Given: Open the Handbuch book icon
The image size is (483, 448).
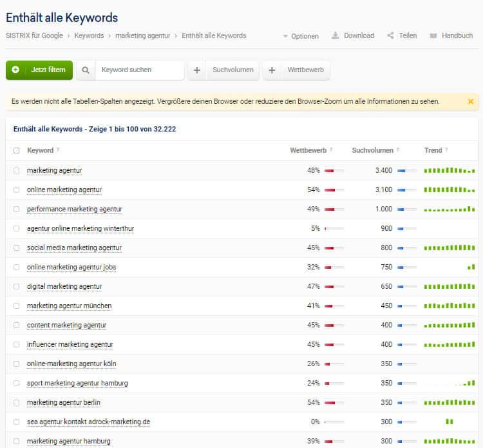Looking at the screenshot, I should (x=433, y=35).
